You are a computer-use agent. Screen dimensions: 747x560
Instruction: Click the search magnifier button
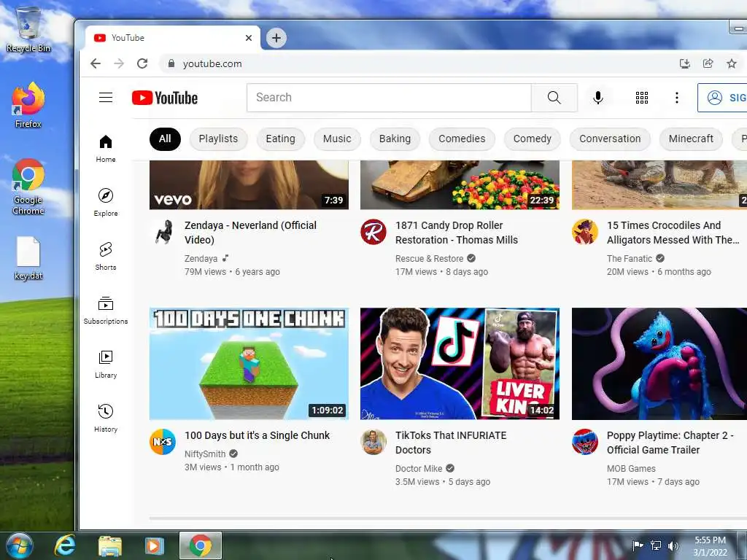[x=554, y=98]
